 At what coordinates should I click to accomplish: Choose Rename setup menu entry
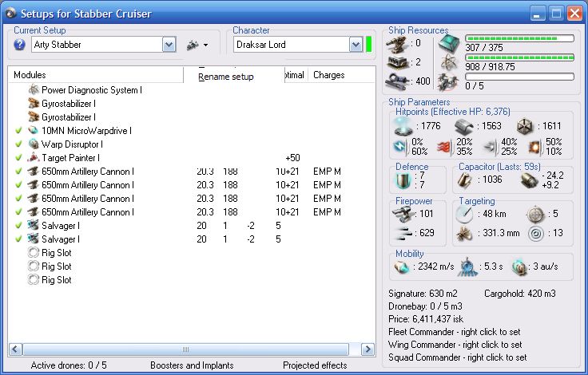point(226,77)
